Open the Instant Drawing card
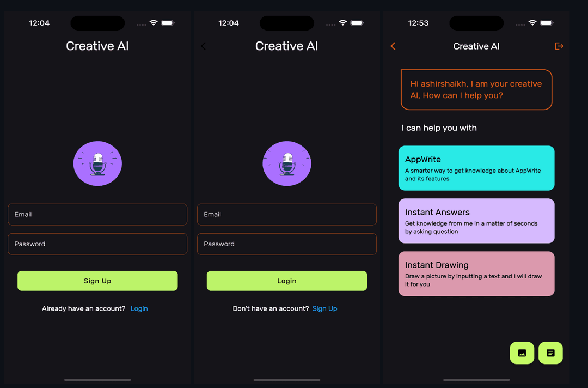This screenshot has height=388, width=588. [476, 274]
